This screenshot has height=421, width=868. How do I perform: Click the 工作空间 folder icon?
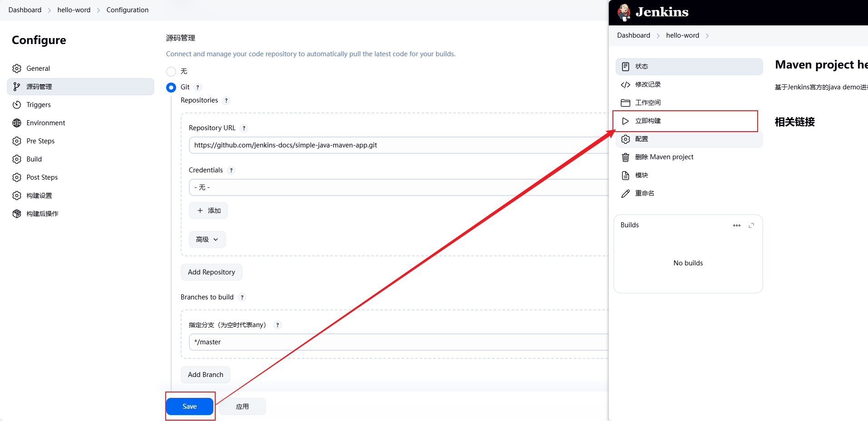[x=626, y=103]
